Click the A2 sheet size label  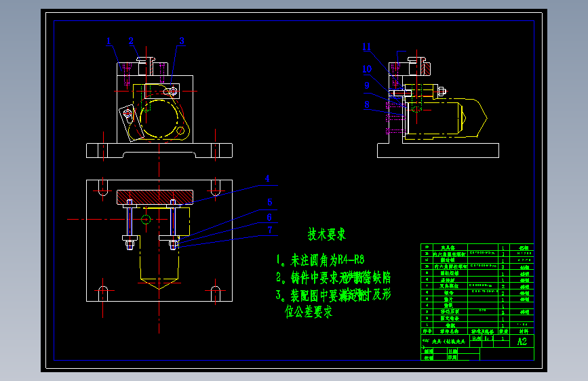522,341
